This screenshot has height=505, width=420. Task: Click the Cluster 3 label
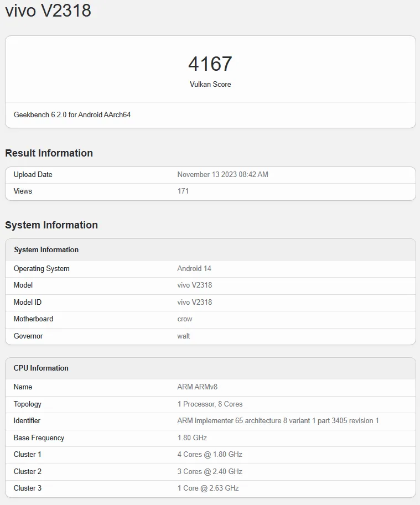pos(27,488)
